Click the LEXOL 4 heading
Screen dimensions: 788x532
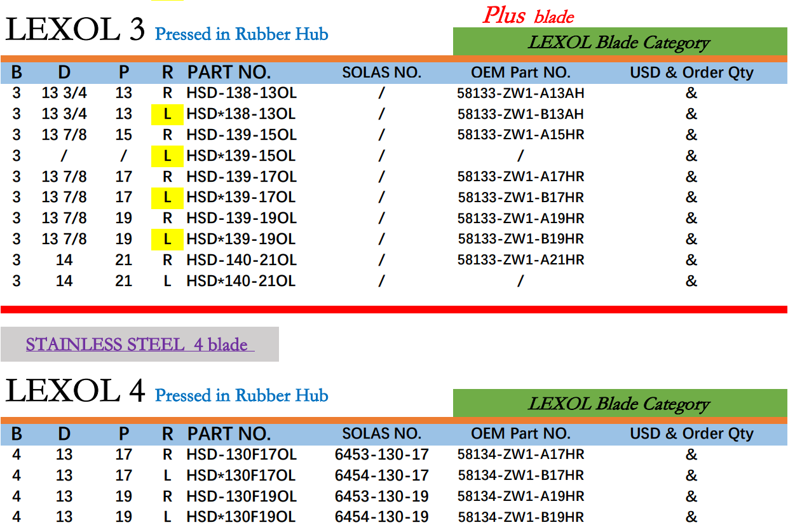(x=75, y=390)
